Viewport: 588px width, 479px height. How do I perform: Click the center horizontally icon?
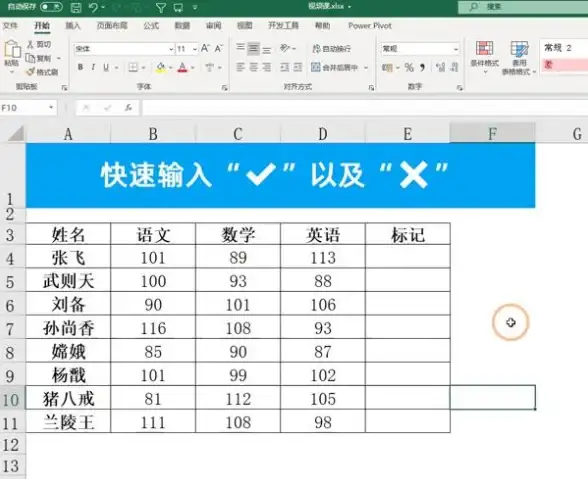pos(254,68)
